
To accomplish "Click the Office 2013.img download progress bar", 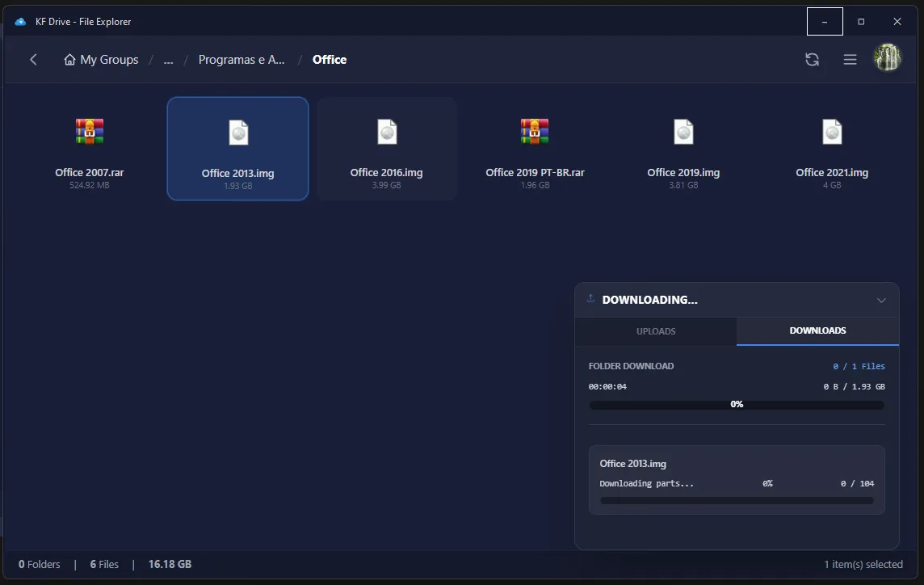I will 737,501.
